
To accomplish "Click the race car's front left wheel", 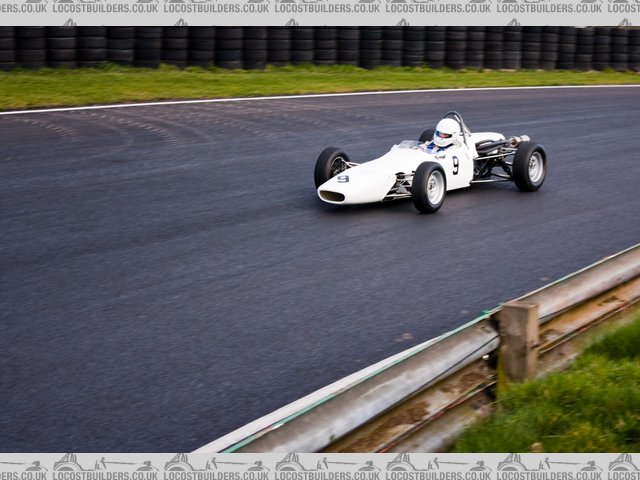I will click(x=330, y=164).
